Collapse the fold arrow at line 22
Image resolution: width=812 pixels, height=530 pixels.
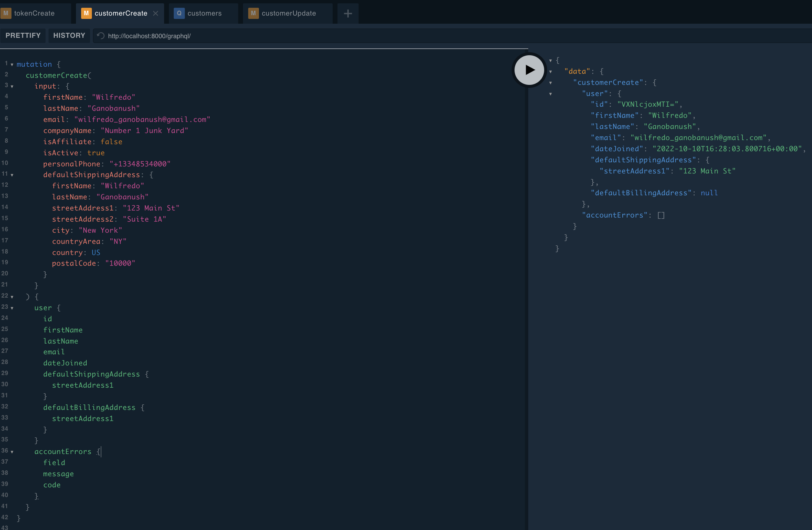(12, 297)
